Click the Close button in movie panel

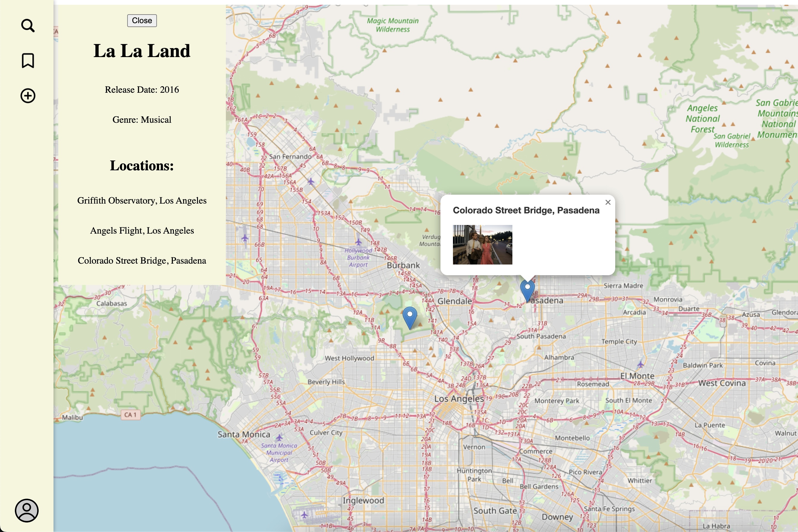(142, 21)
